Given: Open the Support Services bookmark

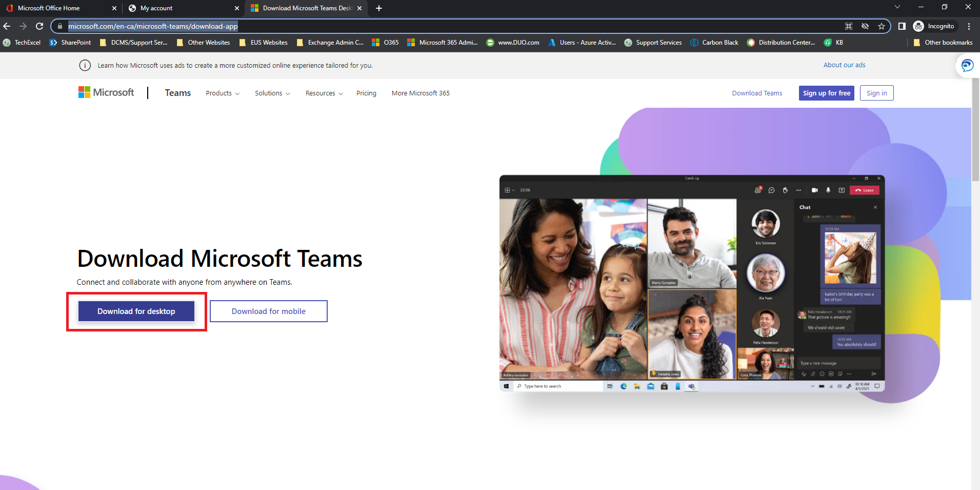Looking at the screenshot, I should coord(653,43).
